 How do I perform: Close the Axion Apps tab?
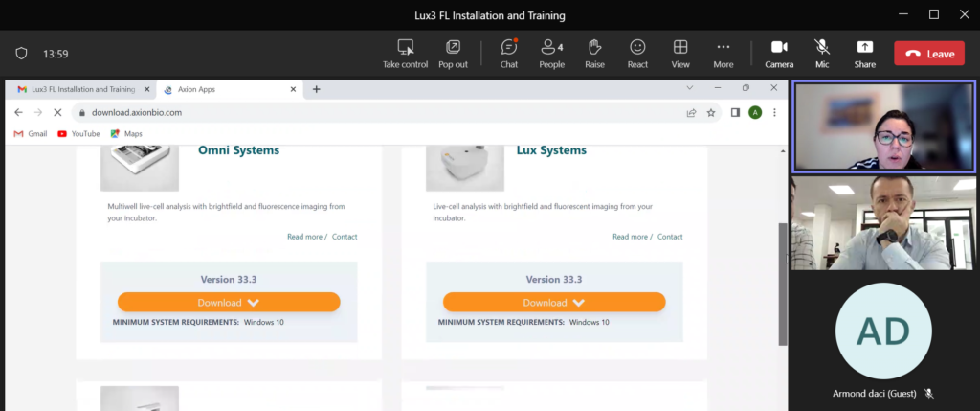(293, 89)
